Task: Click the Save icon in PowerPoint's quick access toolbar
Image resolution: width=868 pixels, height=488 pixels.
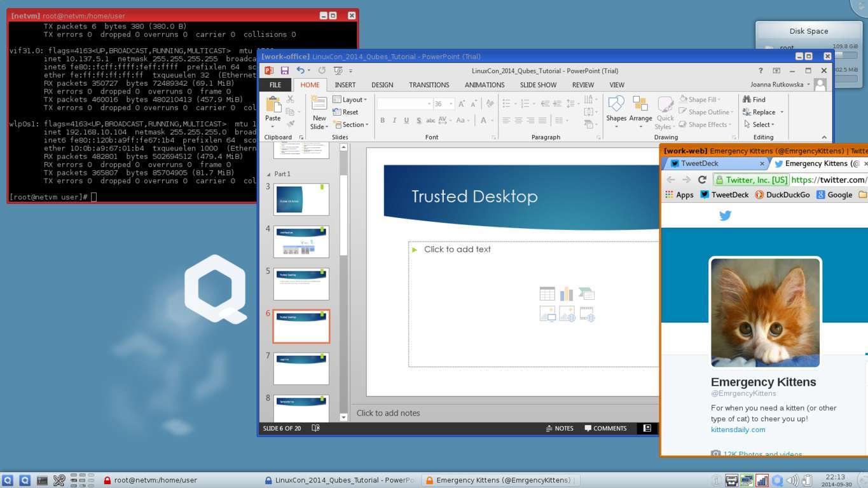Action: click(284, 71)
